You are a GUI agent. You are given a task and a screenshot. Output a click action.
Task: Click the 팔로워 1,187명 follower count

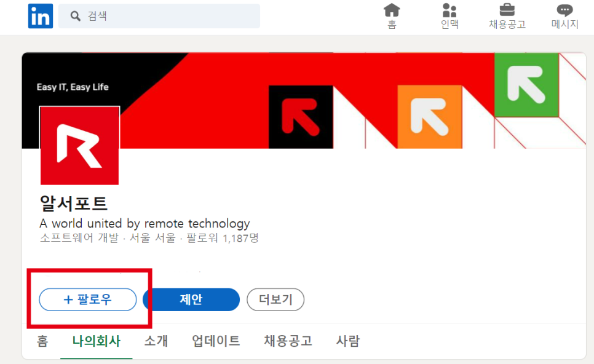tap(223, 238)
